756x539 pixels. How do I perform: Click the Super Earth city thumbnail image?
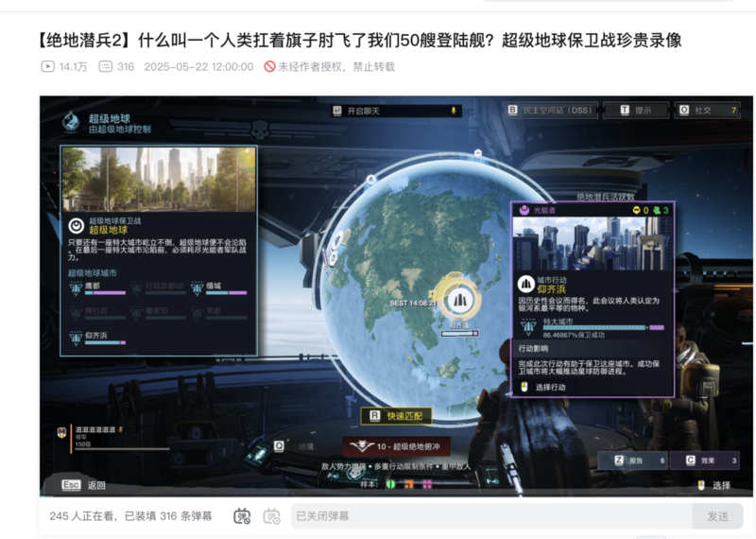coord(159,180)
